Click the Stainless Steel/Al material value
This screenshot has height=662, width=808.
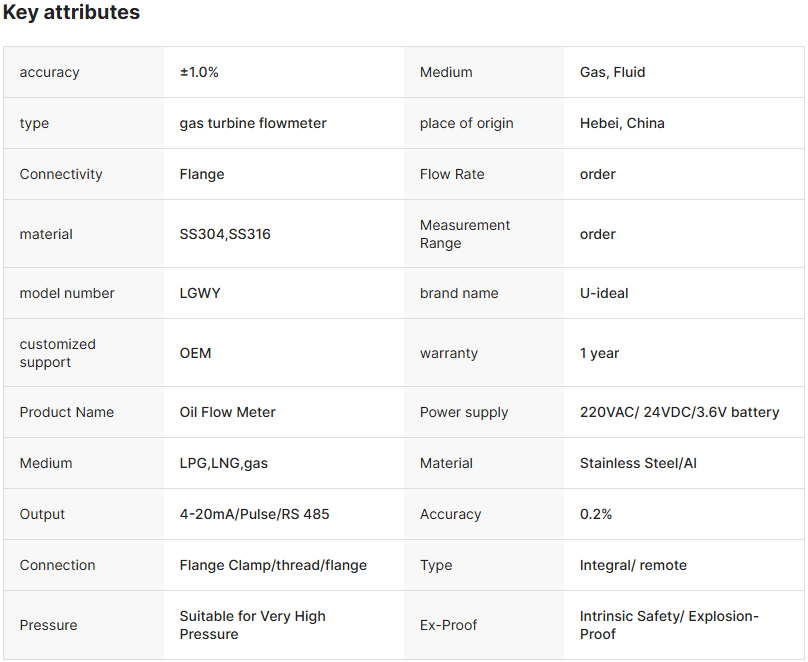pos(638,463)
